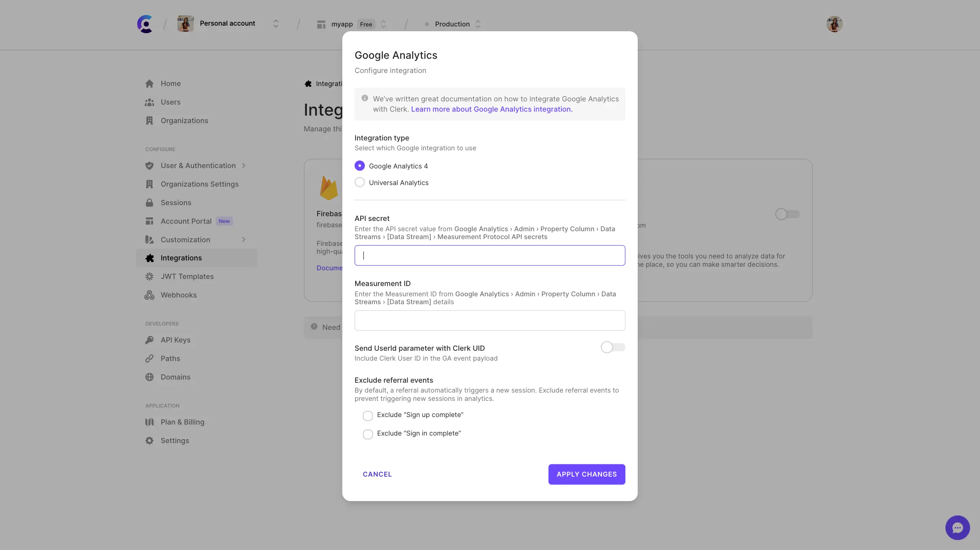
Task: Click the API secret input field
Action: [x=490, y=255]
